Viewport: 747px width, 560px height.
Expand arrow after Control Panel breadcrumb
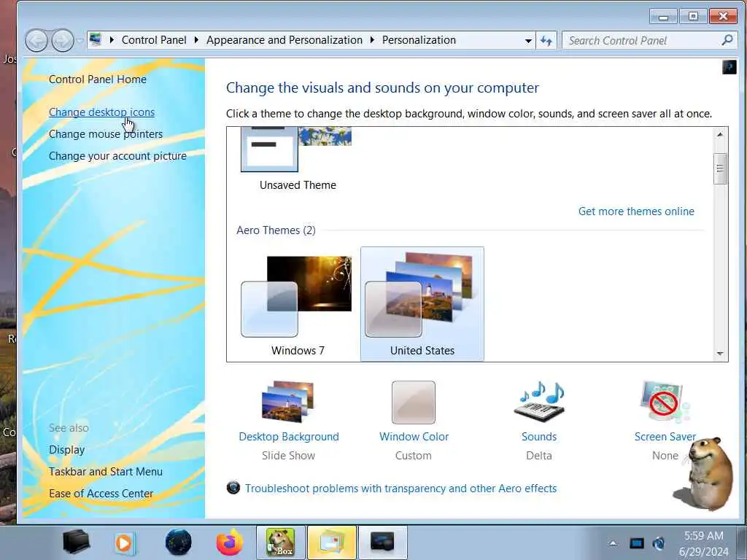196,40
